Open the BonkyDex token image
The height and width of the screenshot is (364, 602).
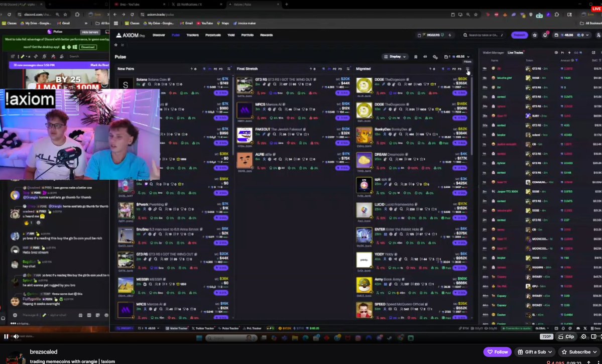(x=364, y=136)
